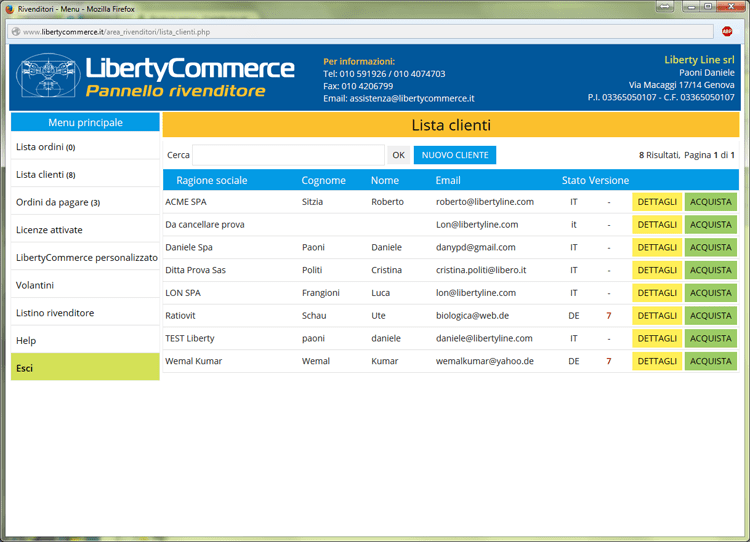Open Listino rivenditore in the menu
750x542 pixels.
tap(85, 313)
